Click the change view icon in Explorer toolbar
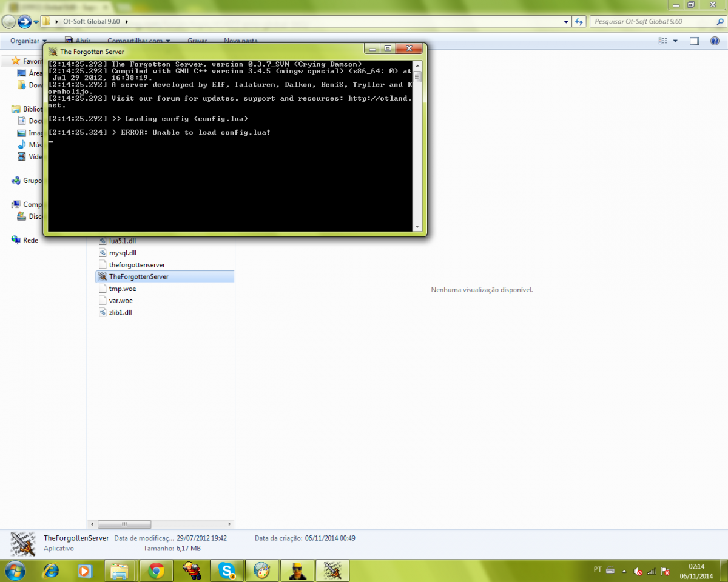 (663, 41)
